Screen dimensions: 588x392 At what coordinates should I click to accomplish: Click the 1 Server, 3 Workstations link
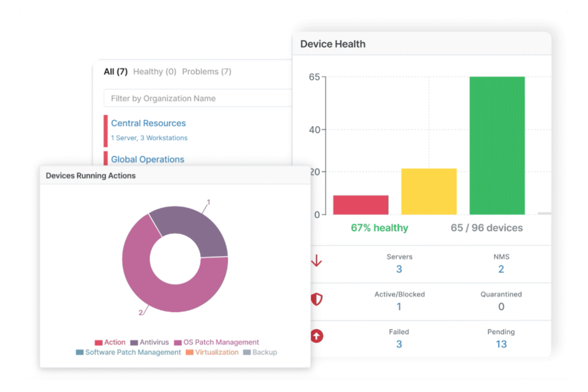149,138
